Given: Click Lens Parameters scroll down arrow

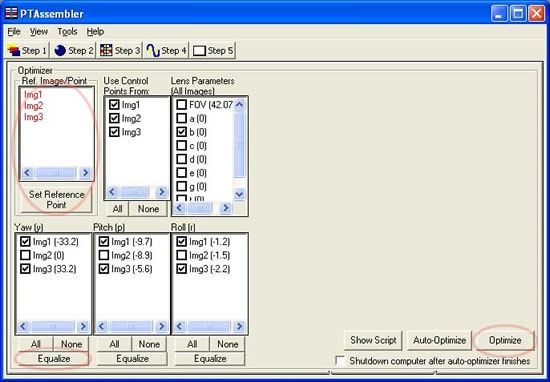Looking at the screenshot, I should click(239, 194).
